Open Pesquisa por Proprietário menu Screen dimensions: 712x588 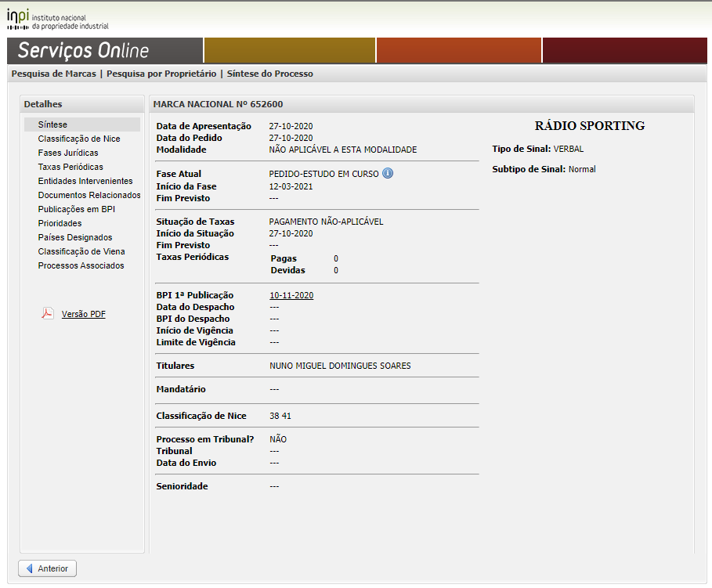[161, 74]
